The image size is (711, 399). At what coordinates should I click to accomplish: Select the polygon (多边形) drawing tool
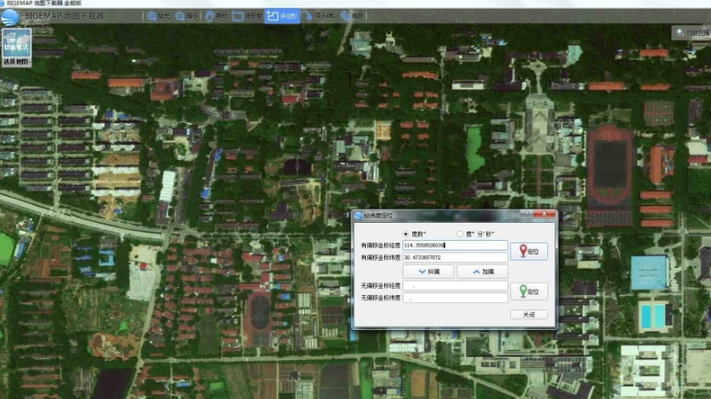click(x=282, y=16)
